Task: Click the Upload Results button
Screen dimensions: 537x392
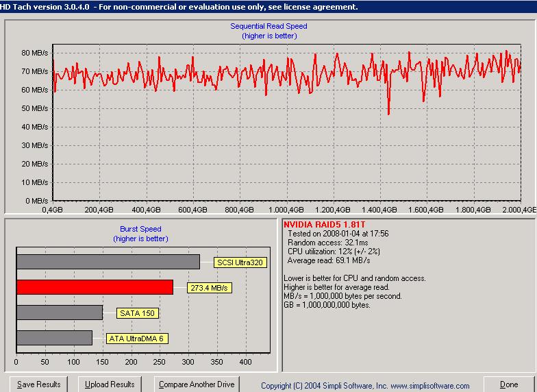Action: pyautogui.click(x=110, y=384)
